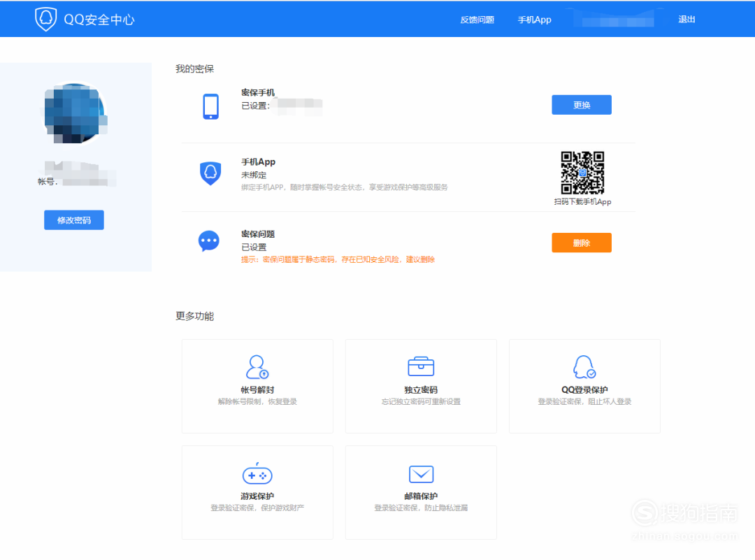
Task: Click the 未绑定 status text
Action: [x=254, y=175]
